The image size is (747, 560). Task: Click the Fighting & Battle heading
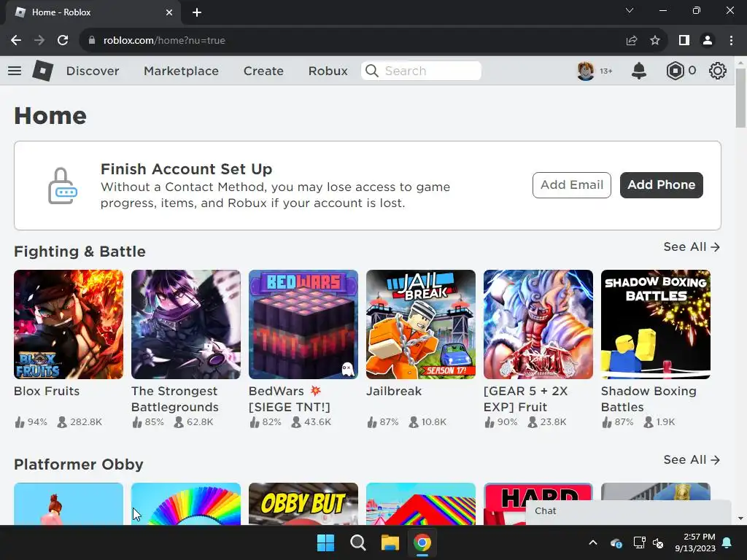click(x=80, y=252)
